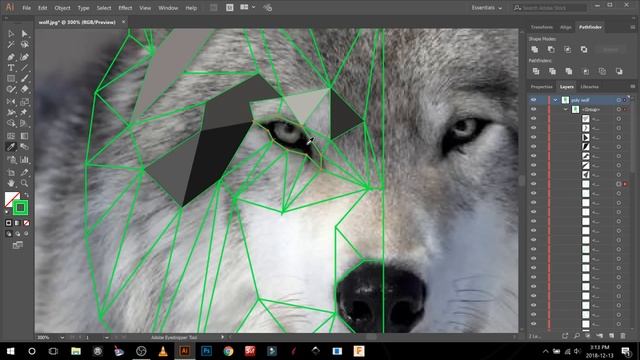
Task: Click the green Stroke color swatch
Action: pos(20,208)
